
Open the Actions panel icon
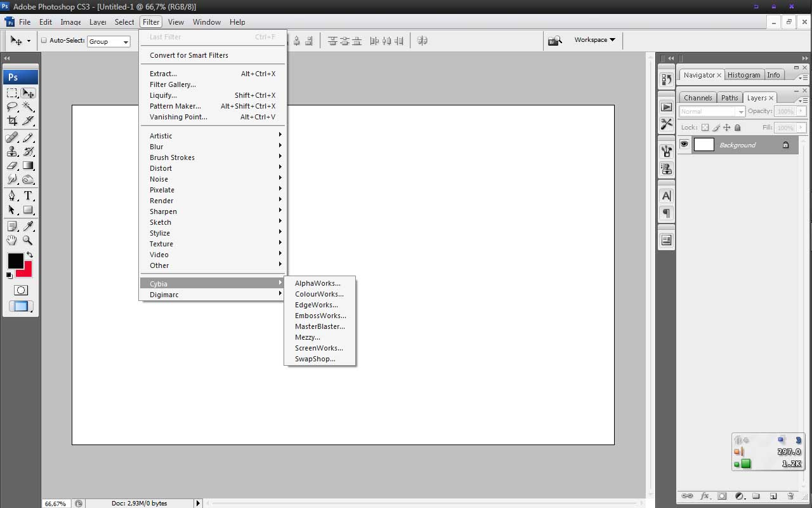pos(666,107)
